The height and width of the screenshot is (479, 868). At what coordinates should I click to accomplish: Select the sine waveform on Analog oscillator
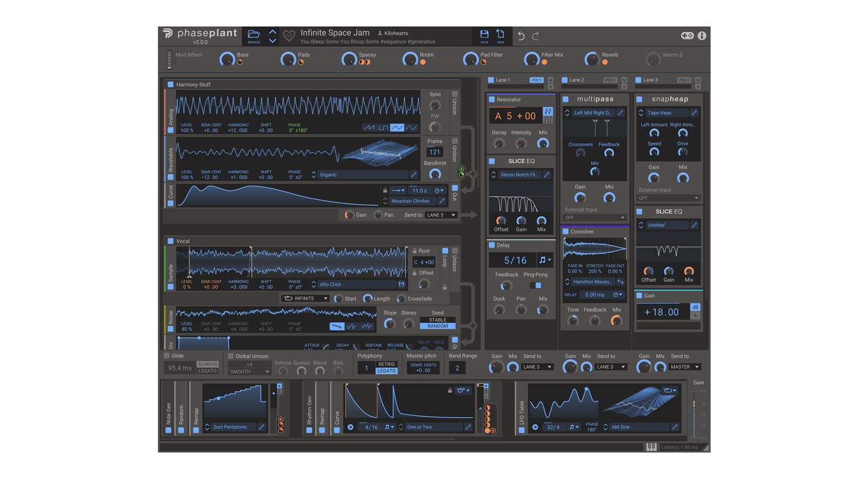click(411, 127)
